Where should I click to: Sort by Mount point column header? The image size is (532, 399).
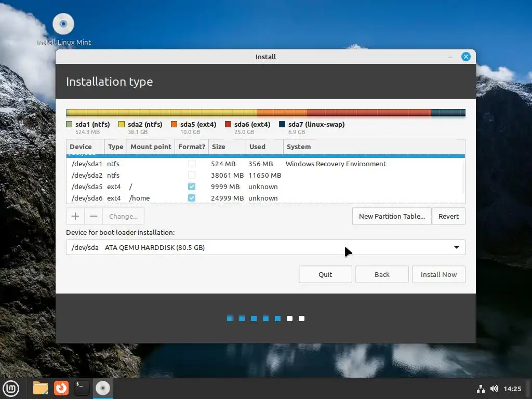coord(151,147)
